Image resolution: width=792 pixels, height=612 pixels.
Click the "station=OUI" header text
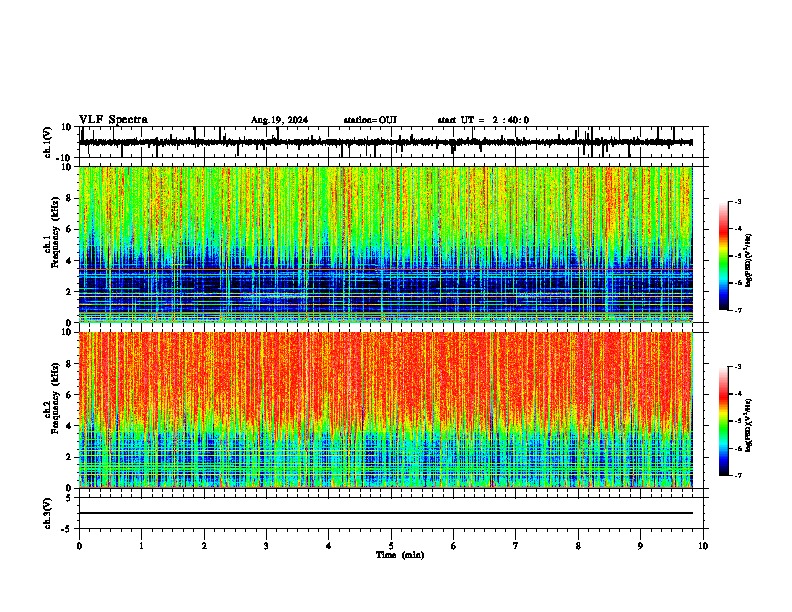click(370, 120)
